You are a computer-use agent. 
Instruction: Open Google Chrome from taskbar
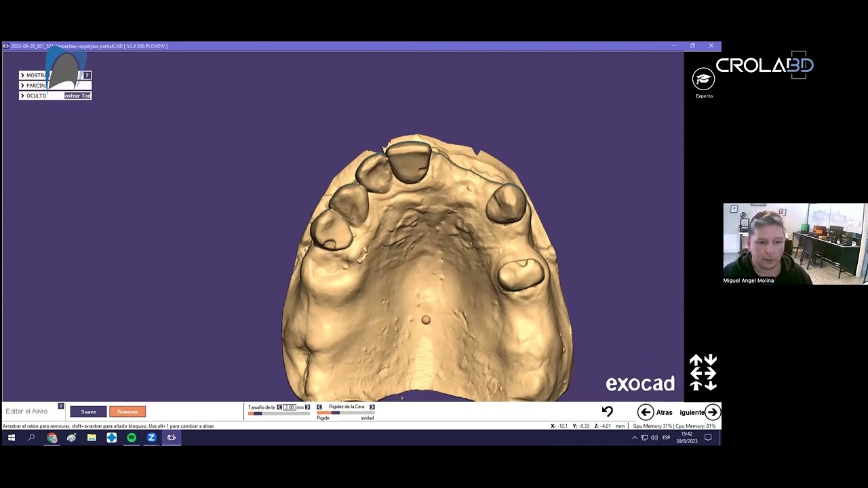coord(52,438)
